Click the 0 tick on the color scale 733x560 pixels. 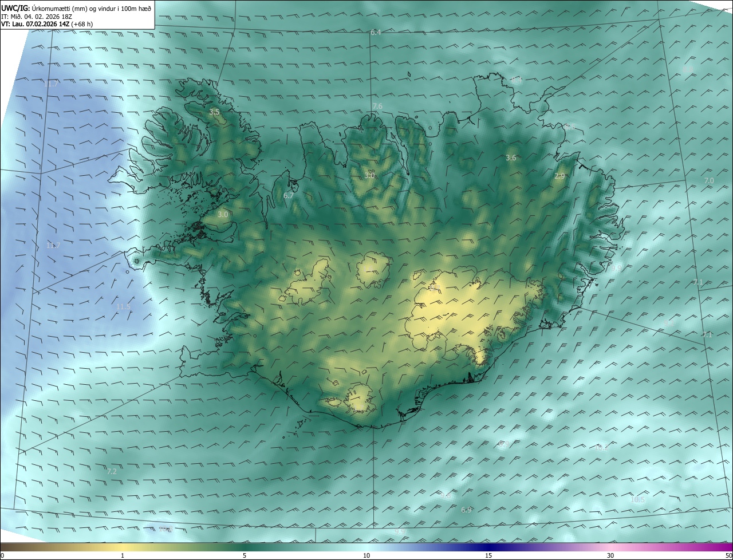point(2,555)
